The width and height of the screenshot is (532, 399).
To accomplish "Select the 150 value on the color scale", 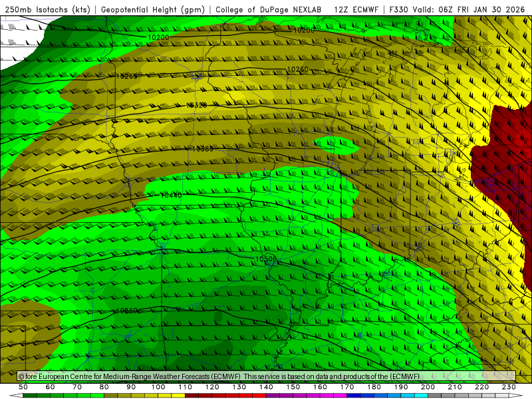I will 293,387.
